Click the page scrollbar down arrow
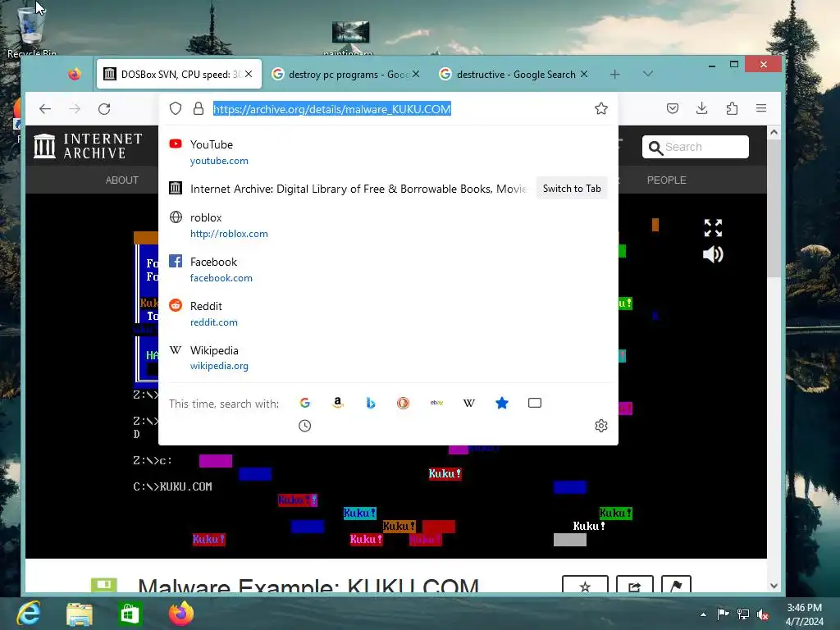Screen dimensions: 840x630 pos(774,586)
